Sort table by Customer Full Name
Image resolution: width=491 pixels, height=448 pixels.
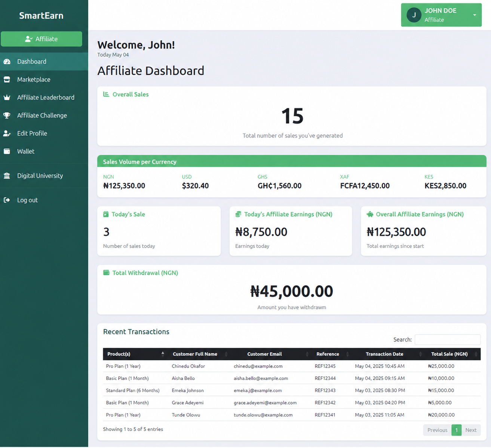(200, 354)
